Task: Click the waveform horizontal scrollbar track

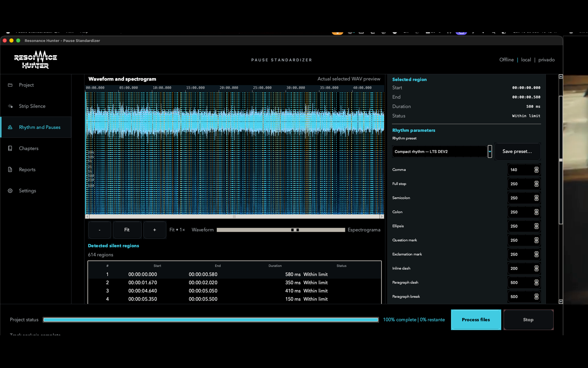Action: (234, 216)
